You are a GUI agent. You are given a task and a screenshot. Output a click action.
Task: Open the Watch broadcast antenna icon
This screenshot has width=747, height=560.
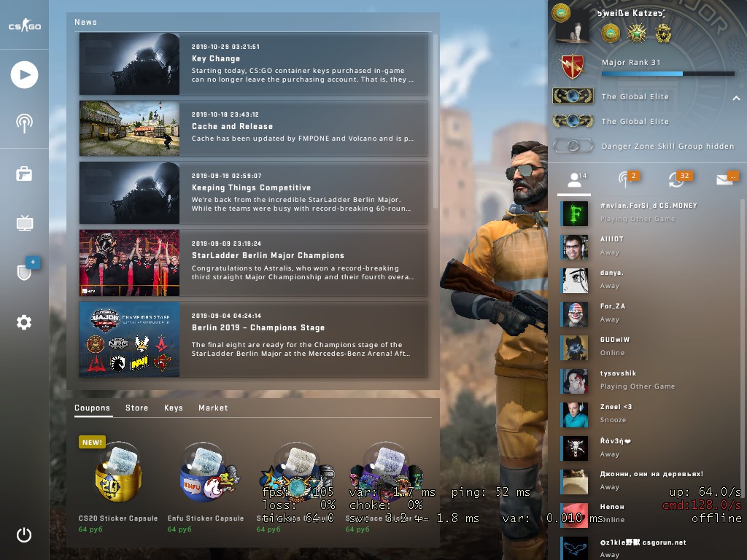tap(24, 123)
